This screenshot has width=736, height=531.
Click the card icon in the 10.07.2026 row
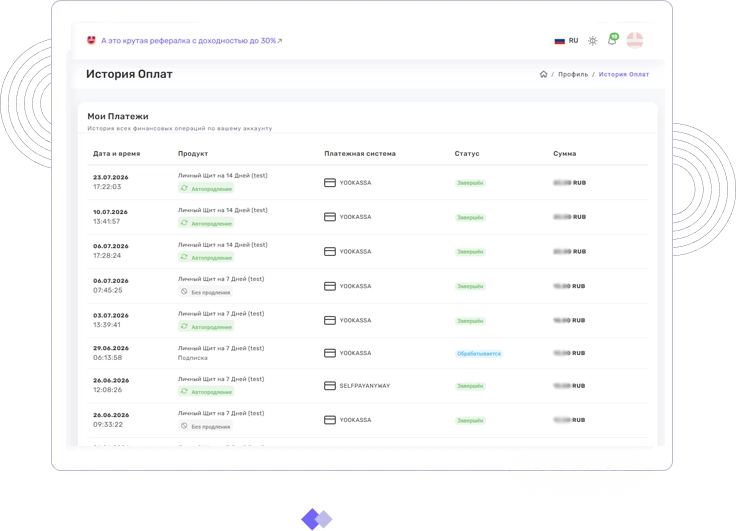pos(330,217)
